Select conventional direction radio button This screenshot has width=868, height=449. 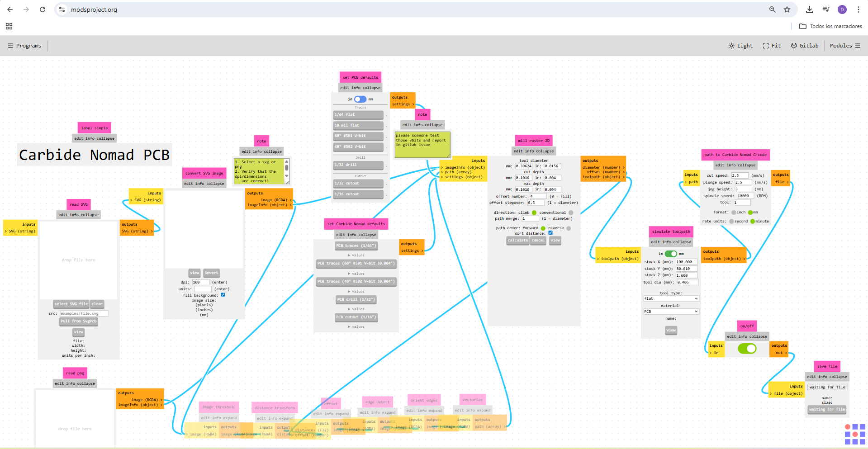point(571,213)
